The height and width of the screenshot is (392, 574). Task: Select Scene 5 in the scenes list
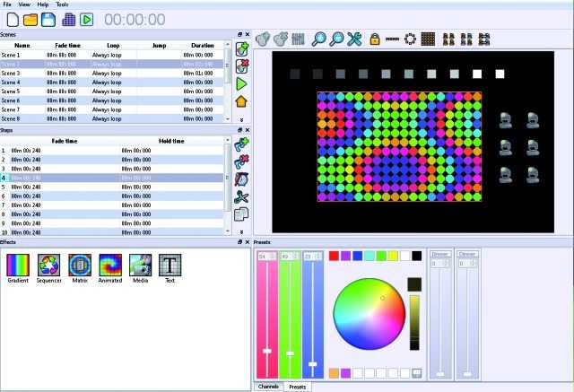(x=111, y=91)
